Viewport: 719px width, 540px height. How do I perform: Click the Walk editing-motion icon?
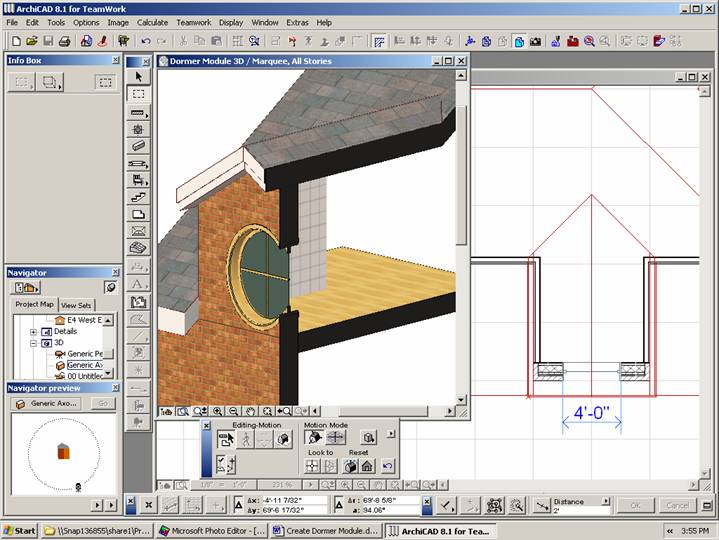tap(246, 439)
